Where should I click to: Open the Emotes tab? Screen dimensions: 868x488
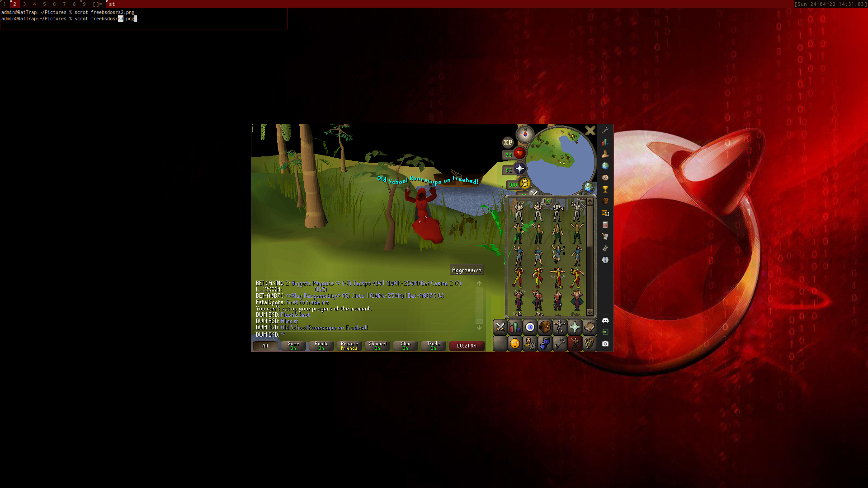575,343
